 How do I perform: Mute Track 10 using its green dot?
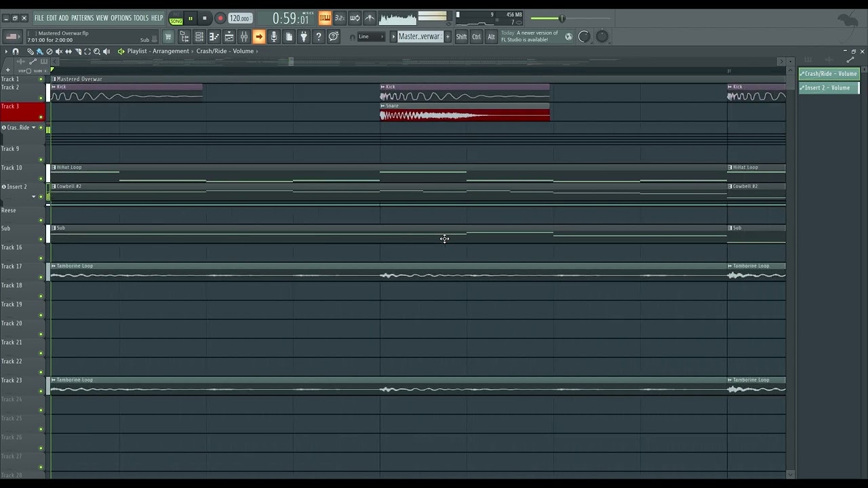41,179
